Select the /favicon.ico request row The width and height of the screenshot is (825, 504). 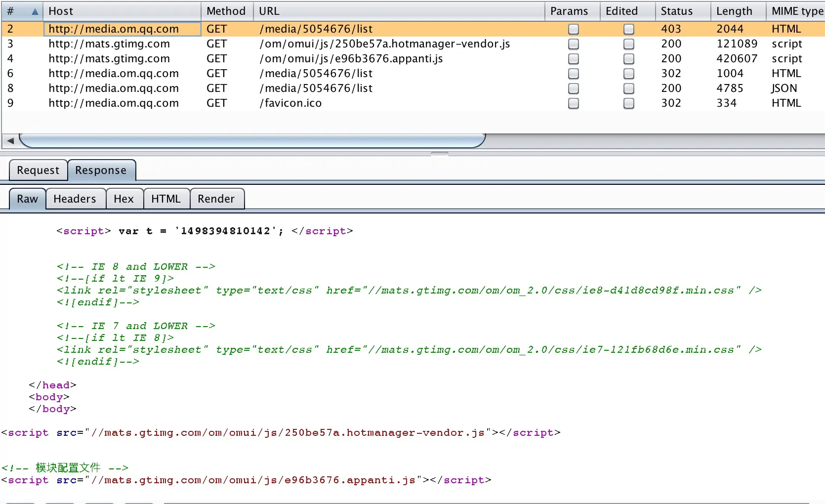[x=412, y=103]
